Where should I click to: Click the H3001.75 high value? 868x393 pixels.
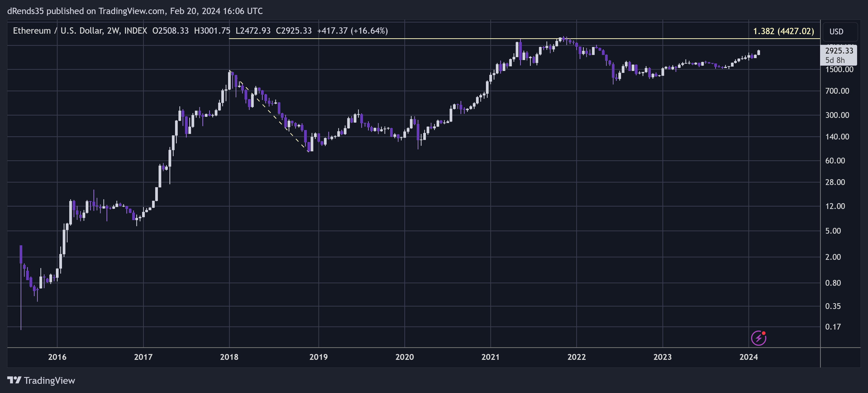pyautogui.click(x=212, y=31)
